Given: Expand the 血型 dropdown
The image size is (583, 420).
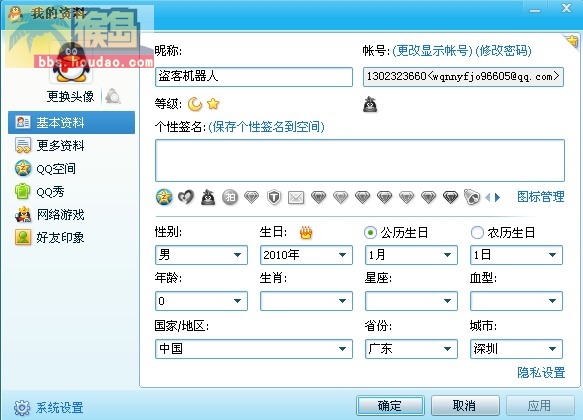Looking at the screenshot, I should click(516, 301).
